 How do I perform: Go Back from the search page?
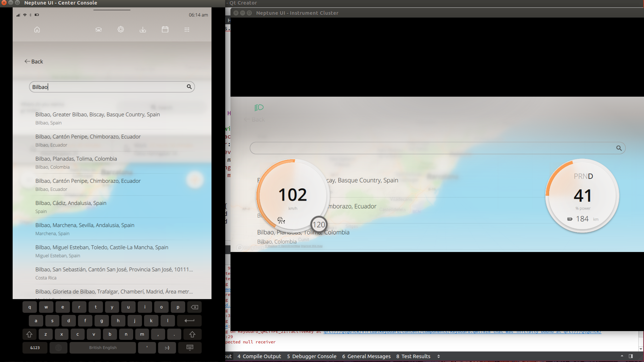[x=34, y=62]
